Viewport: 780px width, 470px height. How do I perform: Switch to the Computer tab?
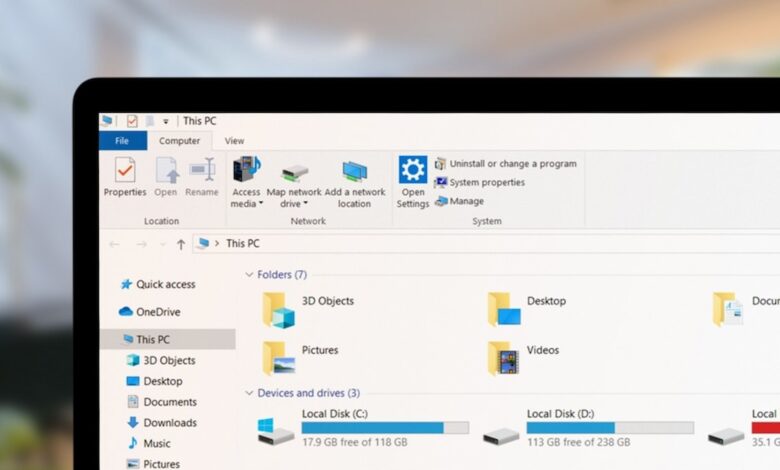180,141
